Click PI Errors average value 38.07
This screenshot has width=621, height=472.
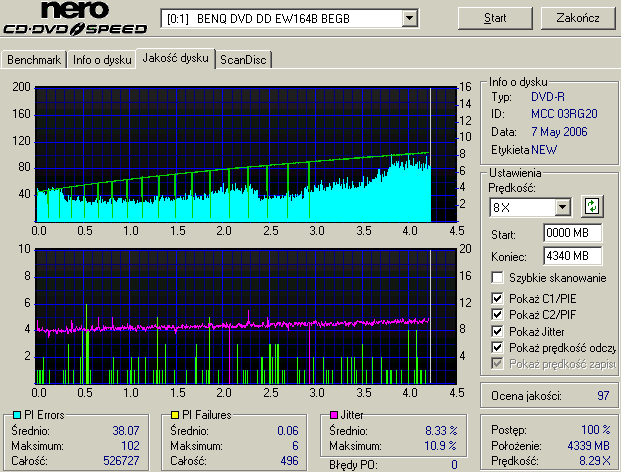pos(126,430)
